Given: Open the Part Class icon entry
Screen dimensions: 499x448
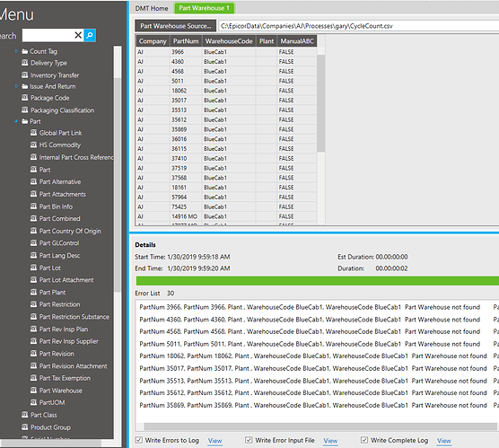Looking at the screenshot, I should [24, 415].
